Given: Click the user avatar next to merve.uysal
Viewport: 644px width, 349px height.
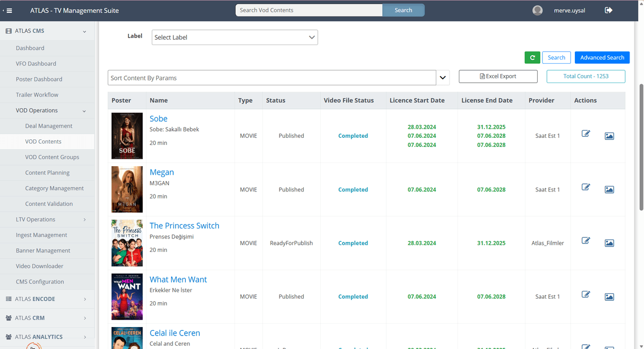Looking at the screenshot, I should point(537,10).
